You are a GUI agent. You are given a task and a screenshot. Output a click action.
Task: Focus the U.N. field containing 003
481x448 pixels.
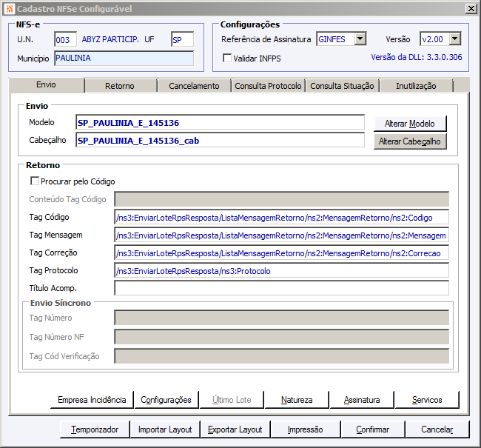[x=65, y=39]
